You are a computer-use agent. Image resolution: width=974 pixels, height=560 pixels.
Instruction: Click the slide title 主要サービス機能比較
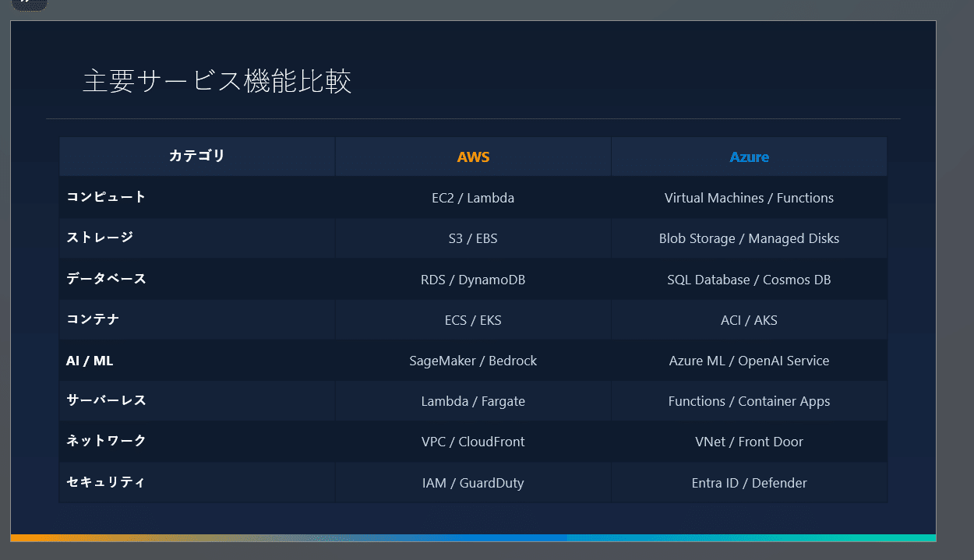click(x=217, y=82)
